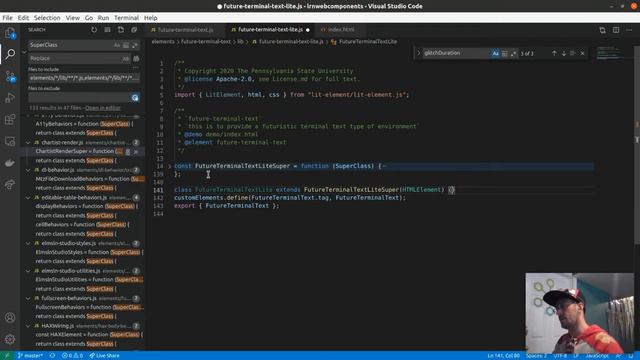Viewport: 640px width, 360px height.
Task: Toggle Preserve Case in Replace field
Action: coord(125,58)
